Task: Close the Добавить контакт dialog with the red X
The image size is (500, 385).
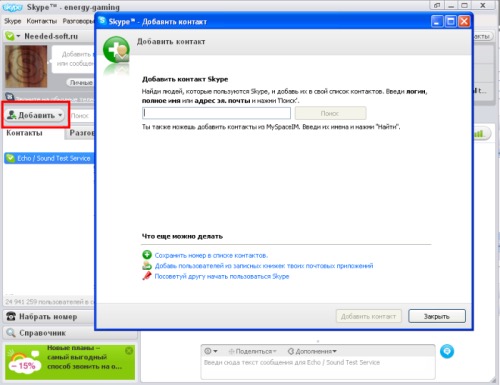Action: pyautogui.click(x=464, y=21)
